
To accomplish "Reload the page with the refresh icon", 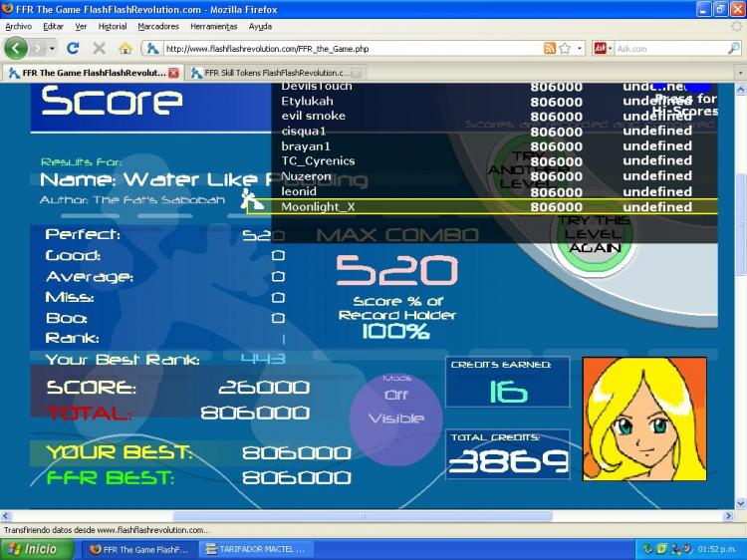I will (73, 48).
